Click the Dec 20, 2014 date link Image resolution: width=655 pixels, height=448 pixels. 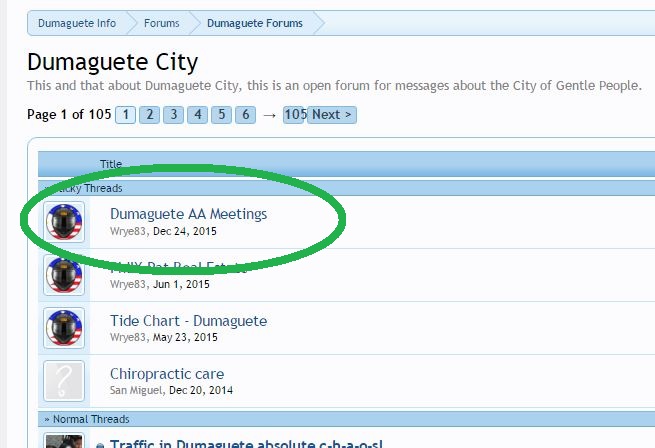coord(201,390)
